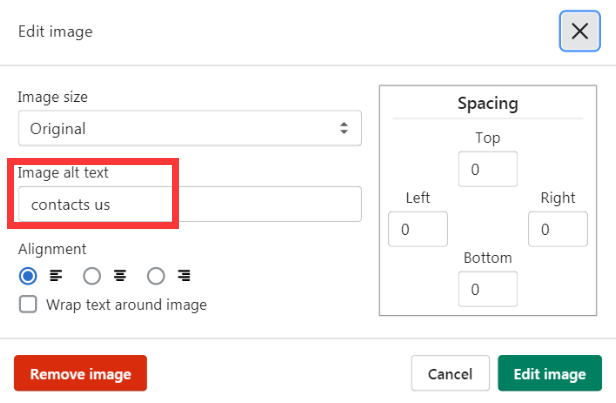Image resolution: width=616 pixels, height=403 pixels.
Task: Click the Left spacing input
Action: pos(417,229)
